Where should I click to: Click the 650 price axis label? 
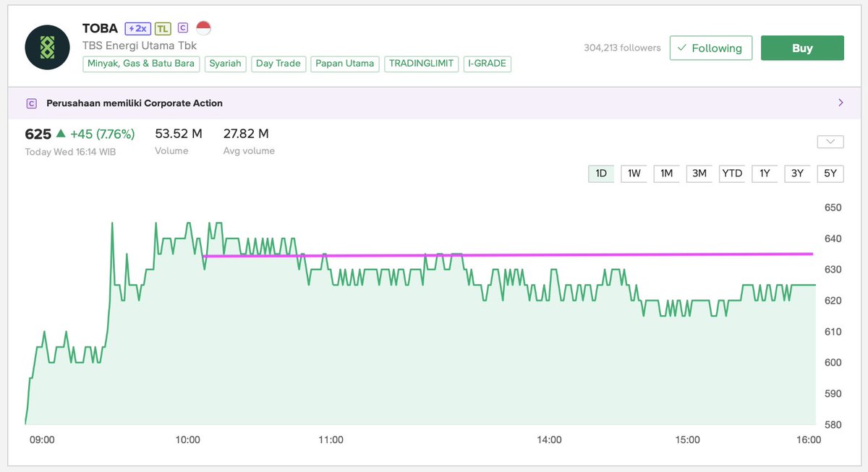click(833, 208)
